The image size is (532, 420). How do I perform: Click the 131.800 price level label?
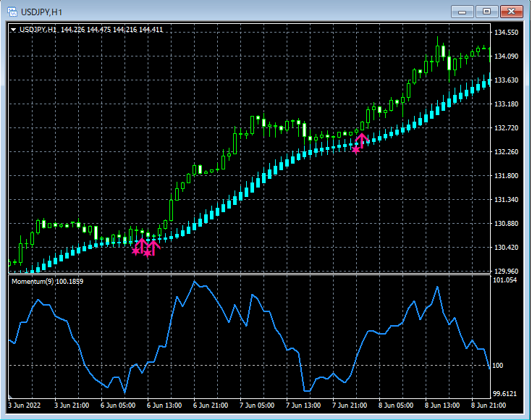tap(506, 175)
